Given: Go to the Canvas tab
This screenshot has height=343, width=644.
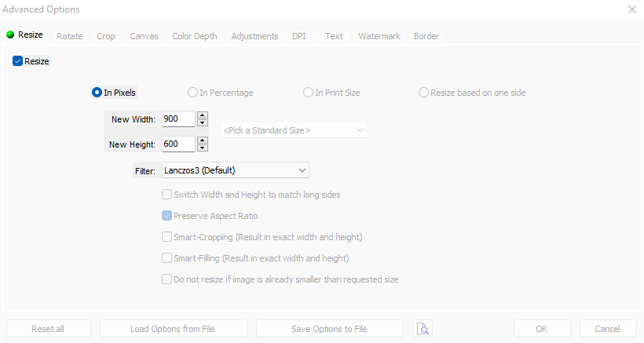Looking at the screenshot, I should coord(144,36).
